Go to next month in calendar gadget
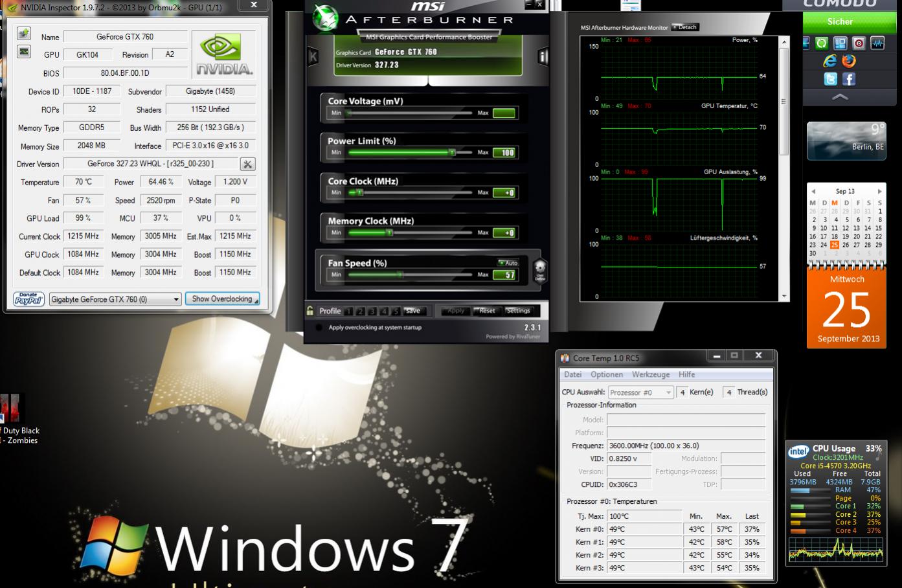902x588 pixels. [879, 192]
